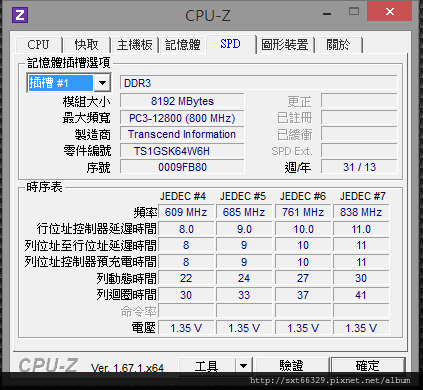Click the Ver. 1.67.1.x64 version text
Image resolution: width=423 pixels, height=390 pixels.
127,368
